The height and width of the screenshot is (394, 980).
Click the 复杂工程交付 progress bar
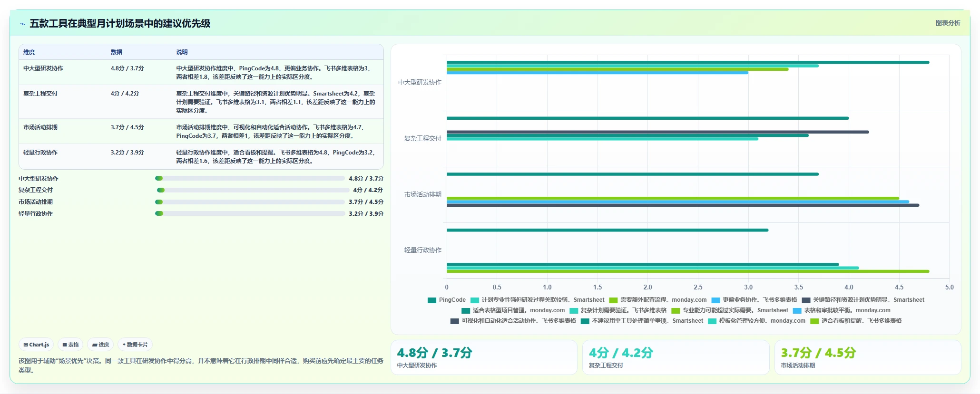[x=253, y=190]
